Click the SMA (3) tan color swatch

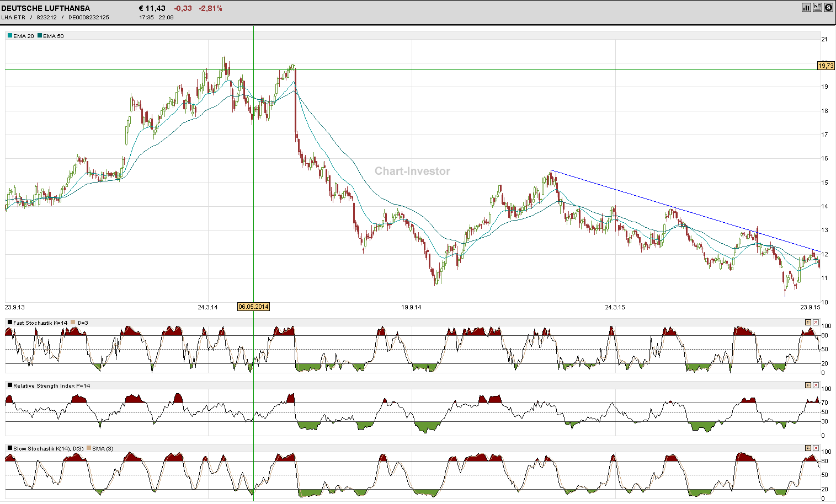(89, 448)
